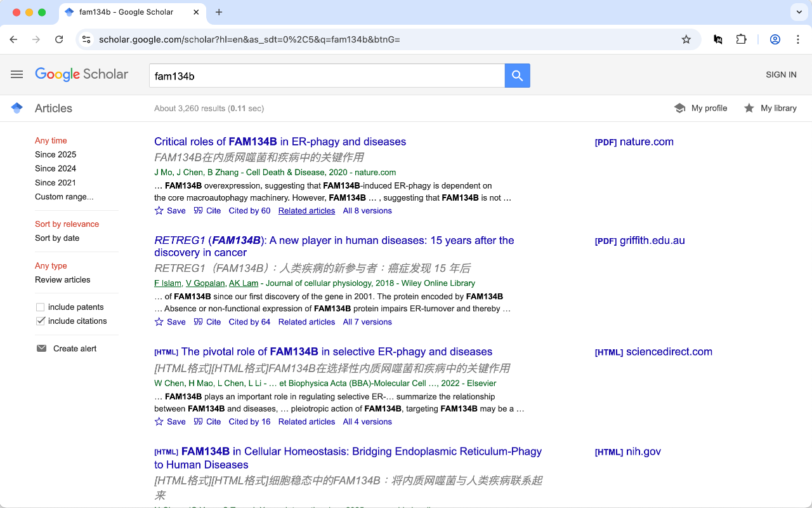
Task: Filter results by Any time
Action: (51, 140)
